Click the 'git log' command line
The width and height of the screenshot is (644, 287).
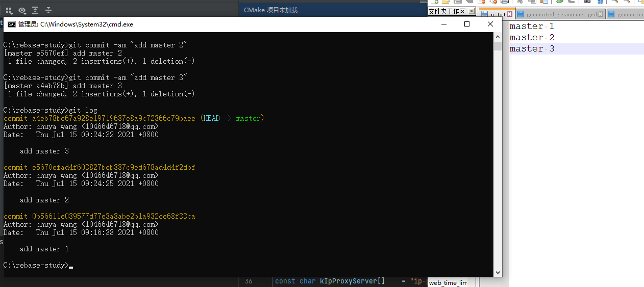click(50, 110)
